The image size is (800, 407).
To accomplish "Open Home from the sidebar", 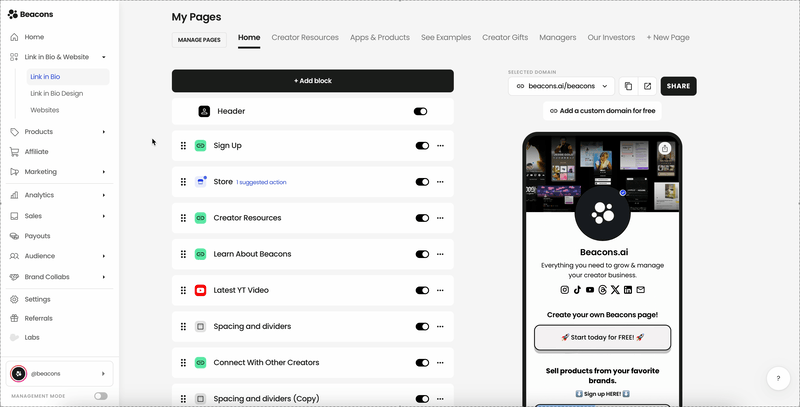I will coord(34,37).
